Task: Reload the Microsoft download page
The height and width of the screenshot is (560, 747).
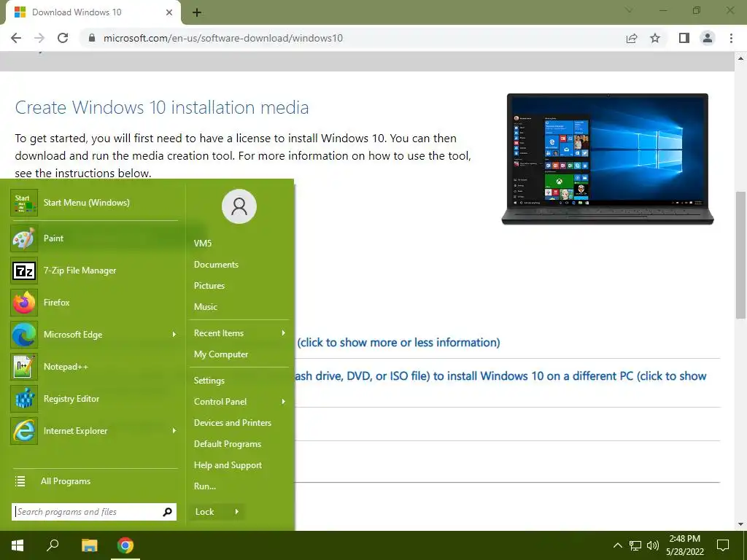Action: tap(63, 38)
